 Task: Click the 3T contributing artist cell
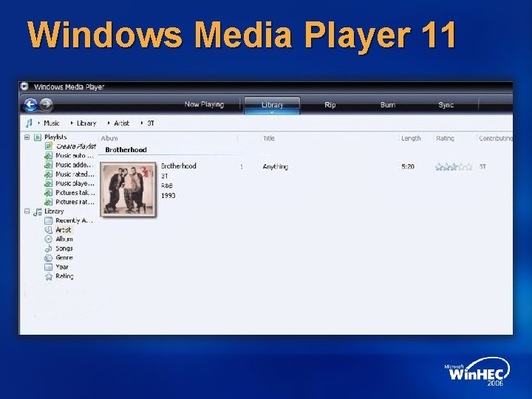(482, 166)
